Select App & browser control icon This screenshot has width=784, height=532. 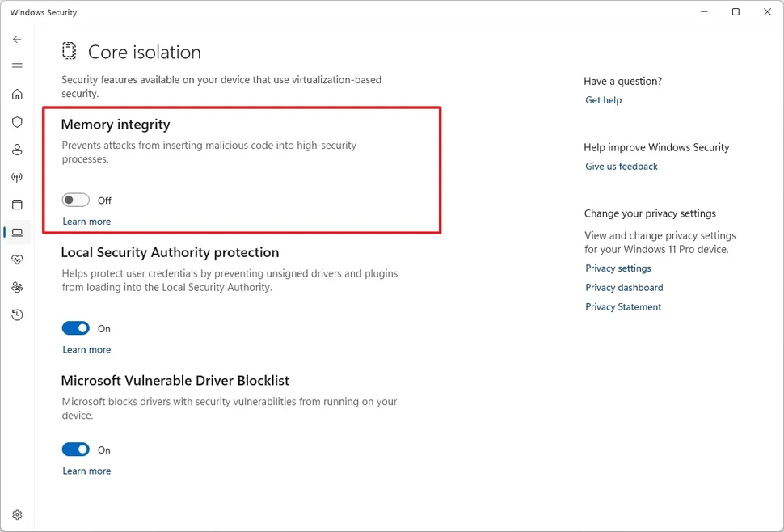click(x=17, y=205)
